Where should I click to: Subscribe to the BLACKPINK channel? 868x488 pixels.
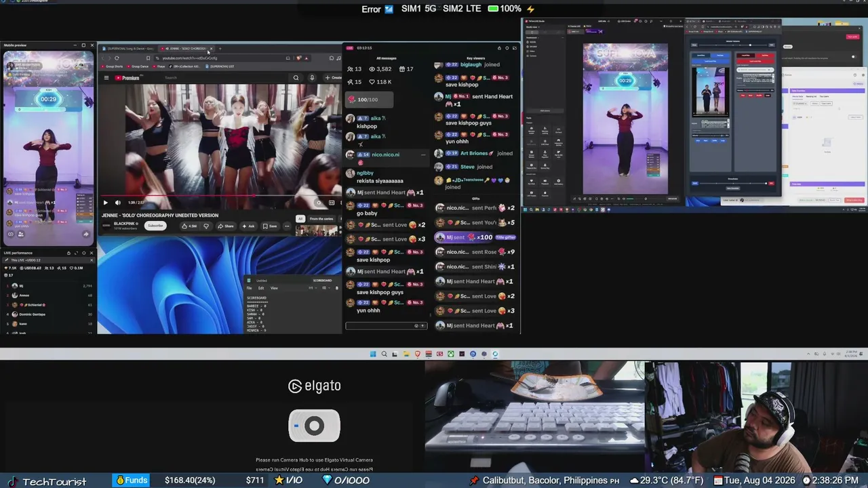click(x=155, y=226)
